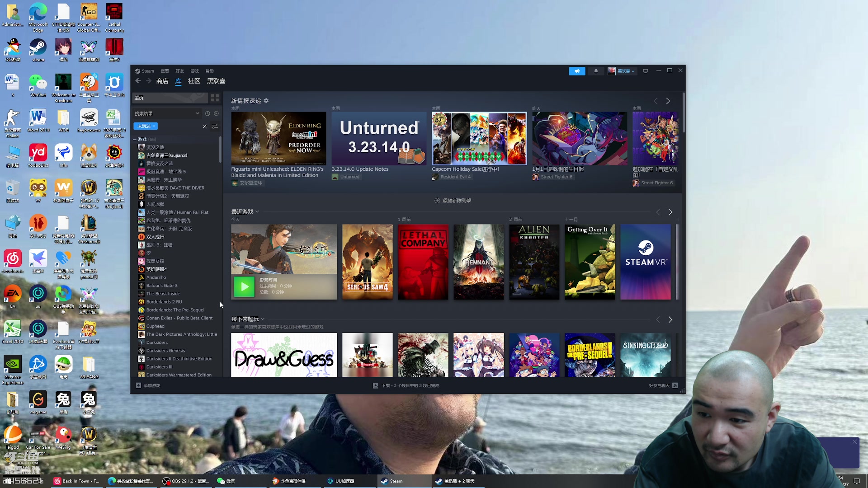Click the 添加游戏 label
The image size is (868, 488).
point(152,385)
